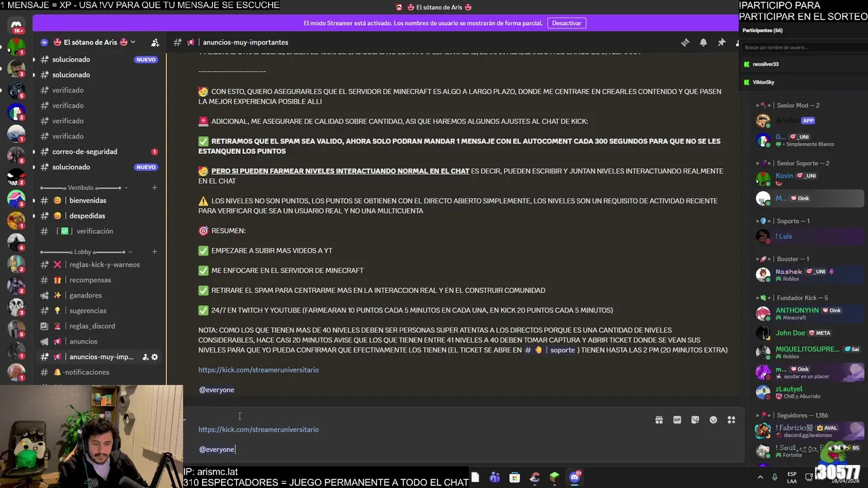Open the emoji picker

(x=713, y=420)
